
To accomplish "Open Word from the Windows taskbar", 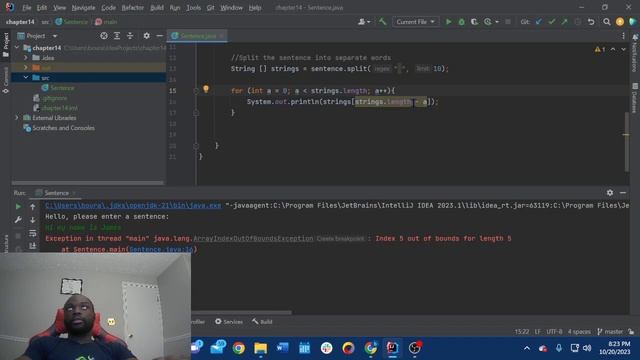I will 282,348.
